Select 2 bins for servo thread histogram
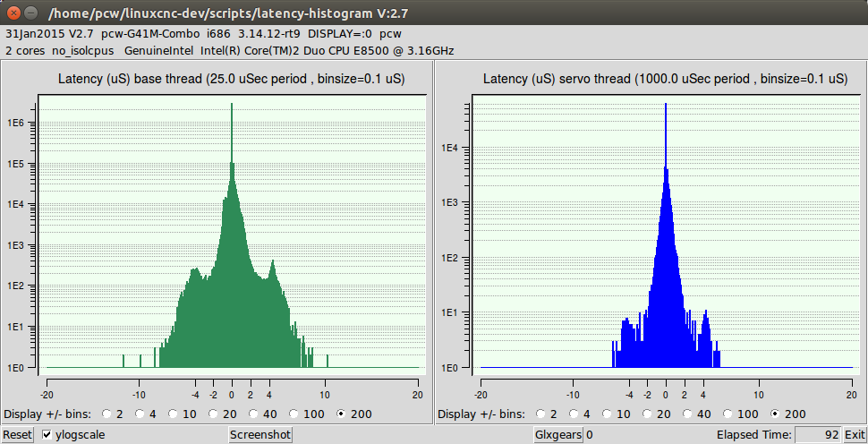This screenshot has width=868, height=444. click(x=541, y=414)
